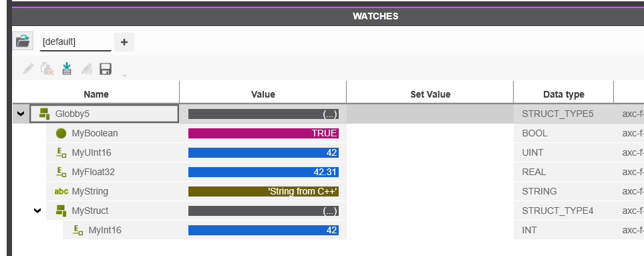Viewport: 644px width, 256px height.
Task: Click the magenta TRUE value bar
Action: tap(263, 133)
